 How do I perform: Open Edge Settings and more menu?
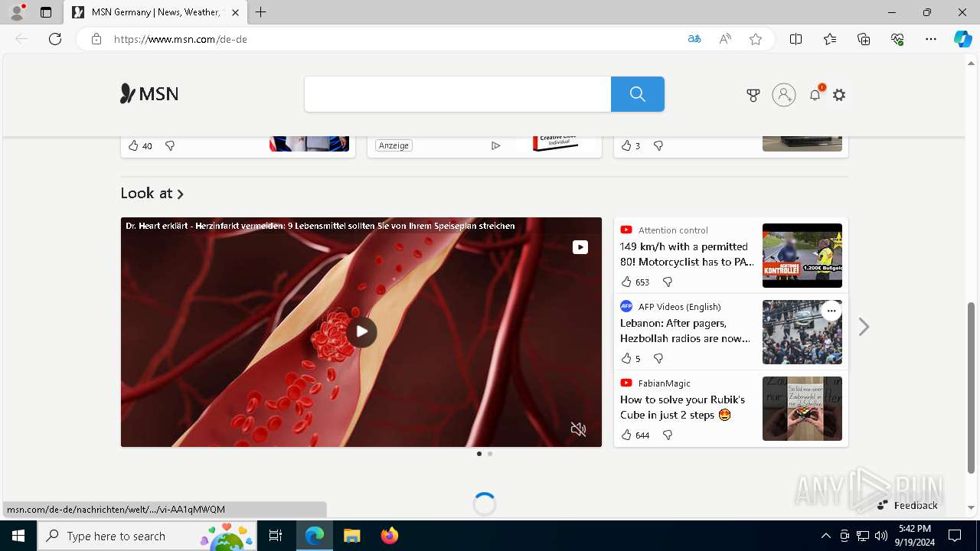pos(931,39)
